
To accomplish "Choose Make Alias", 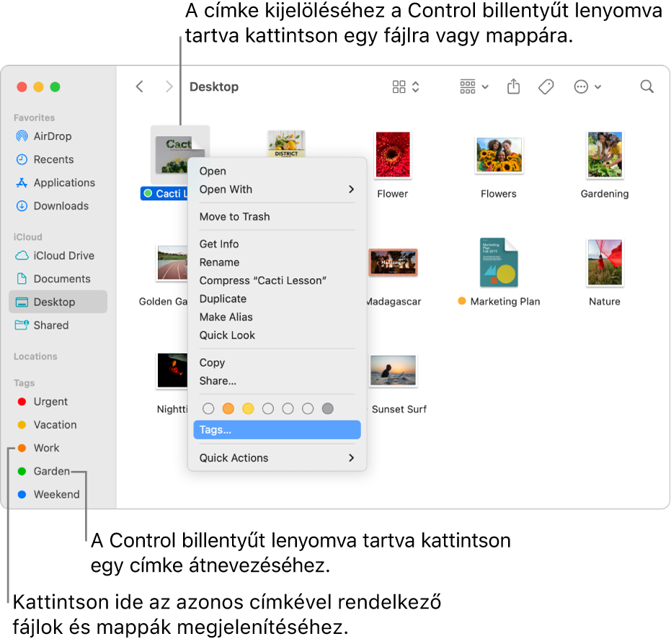I will coord(277,317).
